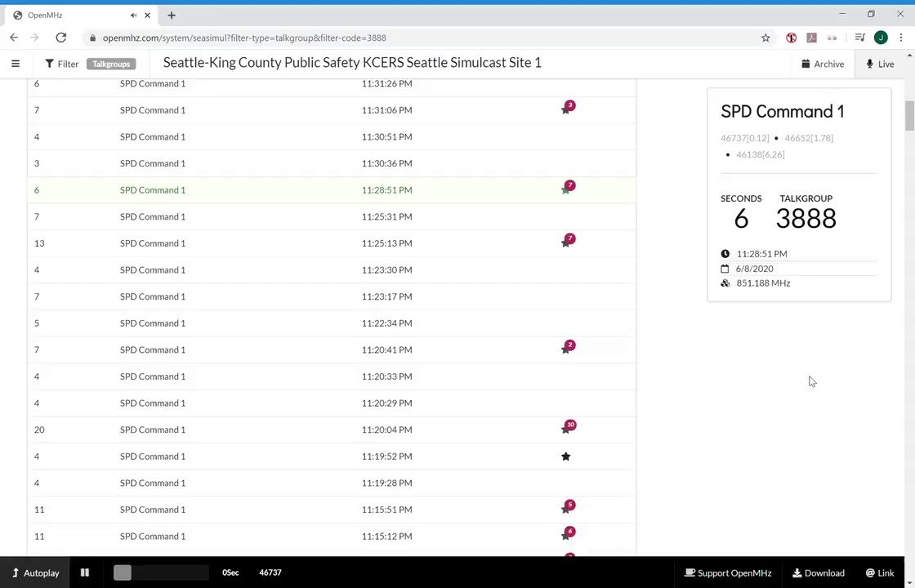Screen dimensions: 915x588
Task: Star the 11:25:13 PM call
Action: pos(565,243)
